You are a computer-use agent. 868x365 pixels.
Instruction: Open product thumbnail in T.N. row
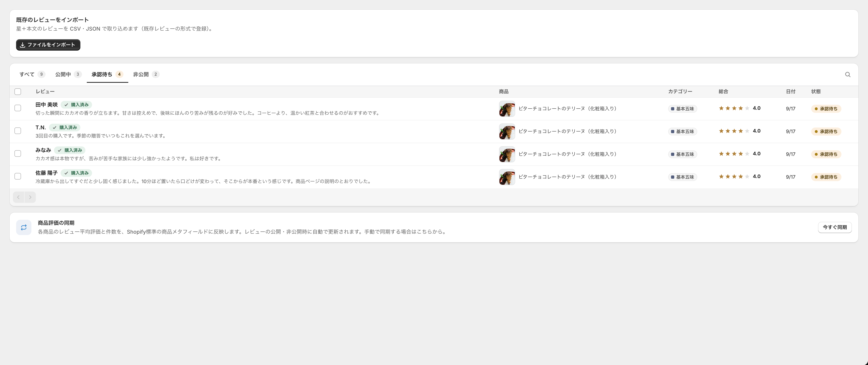pos(507,132)
